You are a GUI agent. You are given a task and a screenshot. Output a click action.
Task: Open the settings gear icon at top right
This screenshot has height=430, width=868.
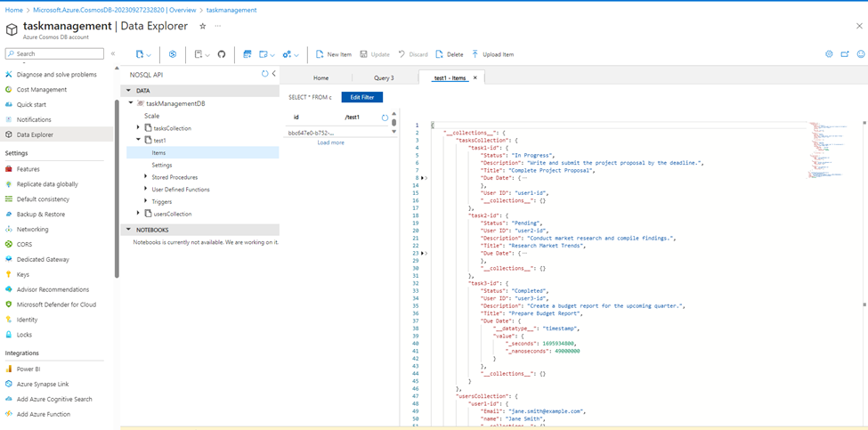tap(829, 54)
